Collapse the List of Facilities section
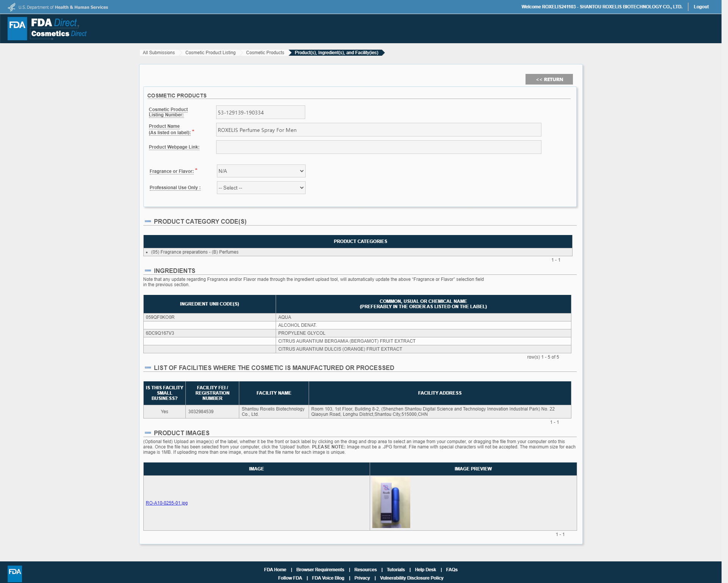 point(148,368)
